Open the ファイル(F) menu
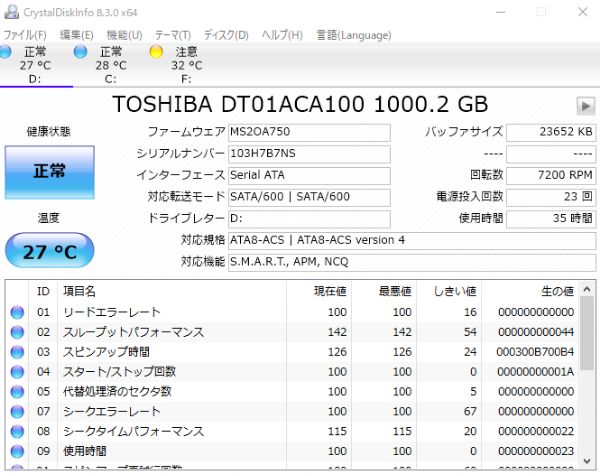The width and height of the screenshot is (600, 474). [25, 35]
